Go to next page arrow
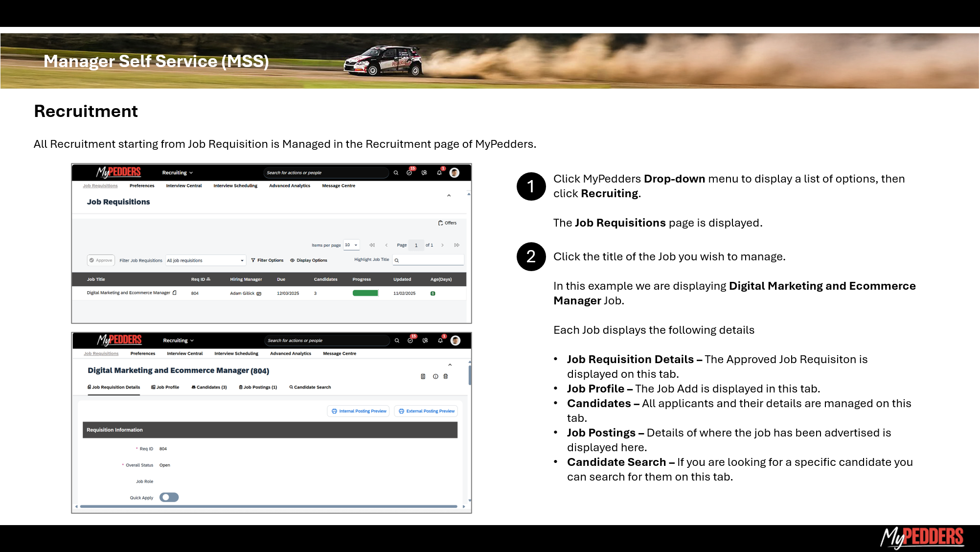Screen dimensions: 980x552 pyautogui.click(x=442, y=245)
